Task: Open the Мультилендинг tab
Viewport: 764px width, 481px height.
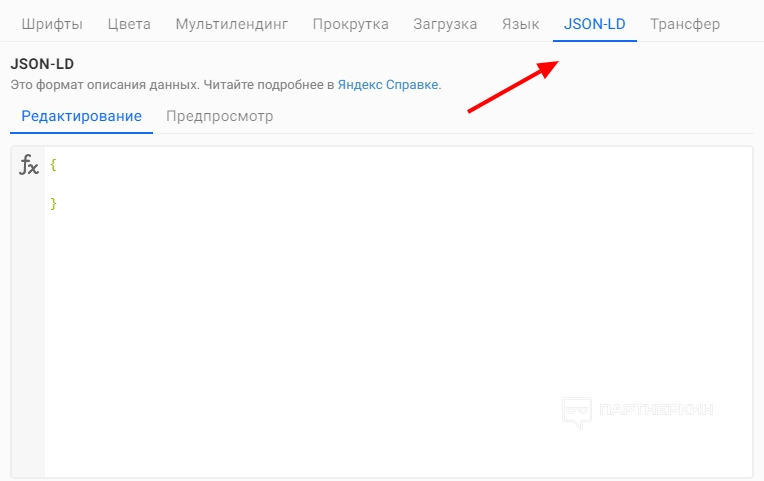Action: coord(232,24)
